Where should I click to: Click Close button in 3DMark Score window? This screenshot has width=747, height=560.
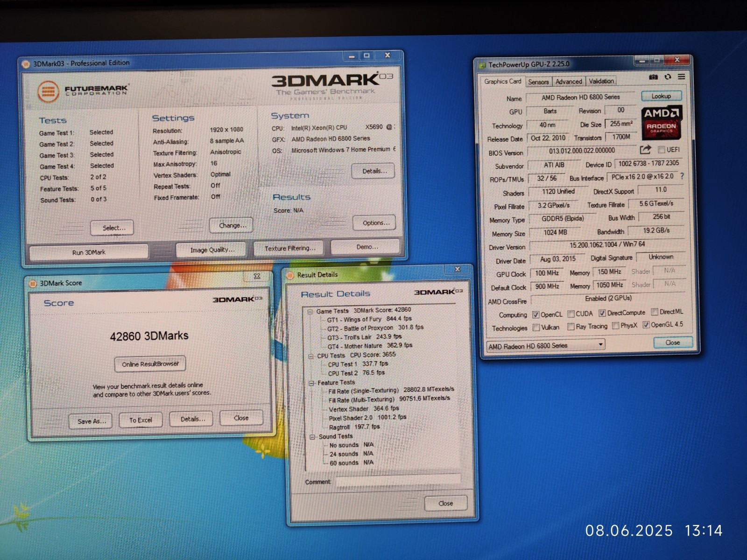[241, 418]
